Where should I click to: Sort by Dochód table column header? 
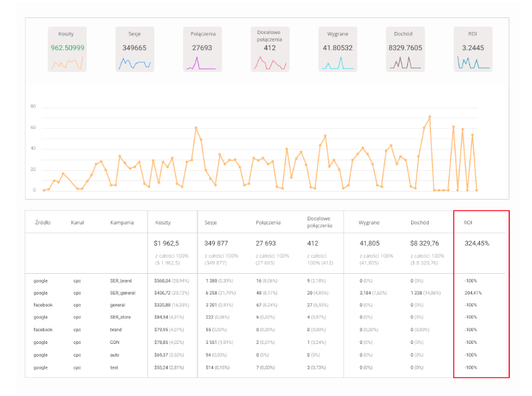(420, 222)
